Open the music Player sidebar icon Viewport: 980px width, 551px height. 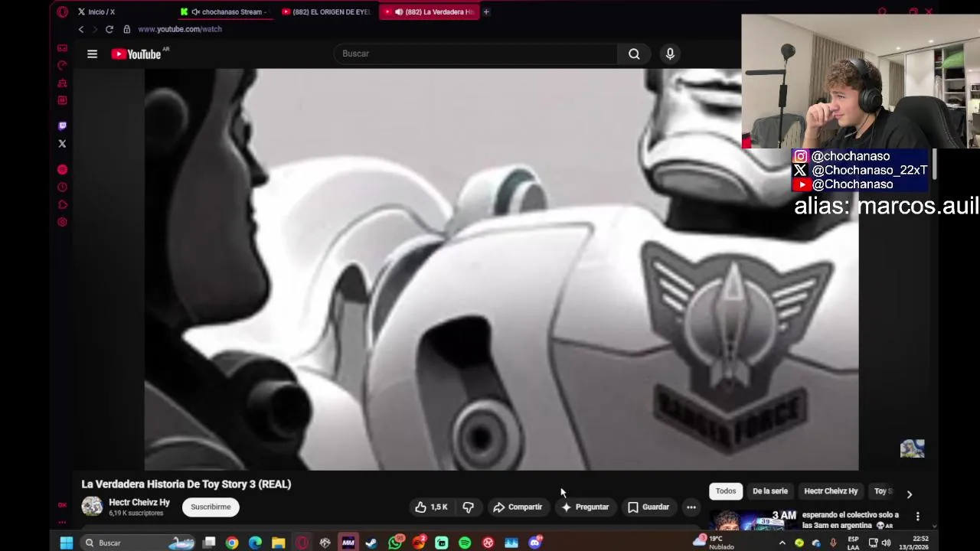pyautogui.click(x=63, y=169)
